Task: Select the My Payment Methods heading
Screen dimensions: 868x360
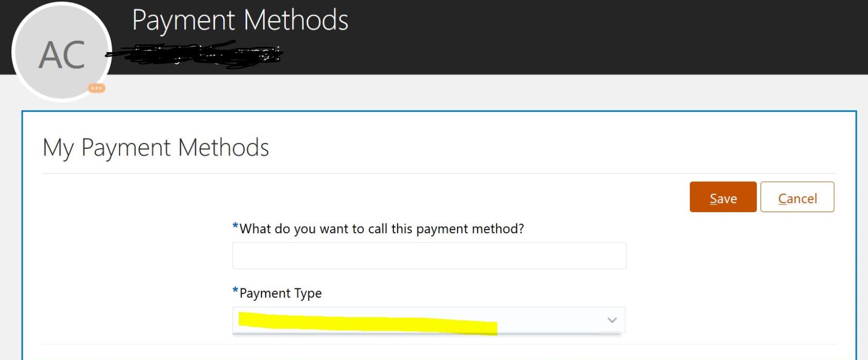Action: 156,148
